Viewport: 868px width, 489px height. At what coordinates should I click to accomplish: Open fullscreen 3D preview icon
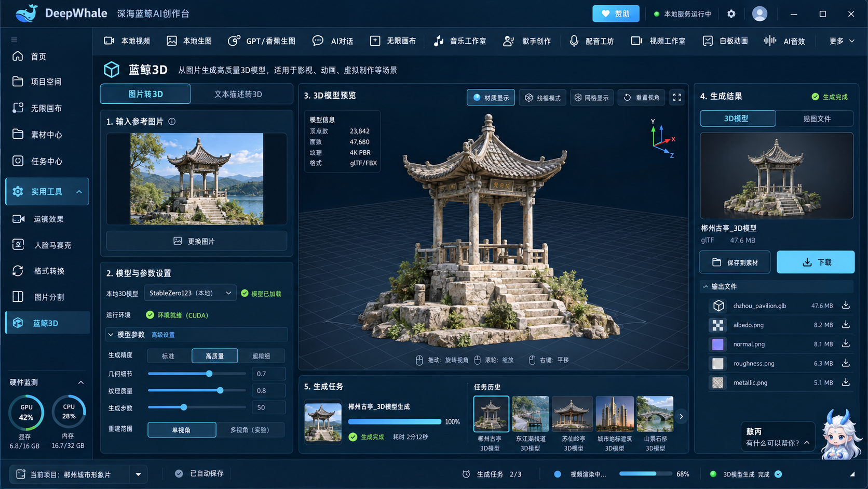(677, 98)
